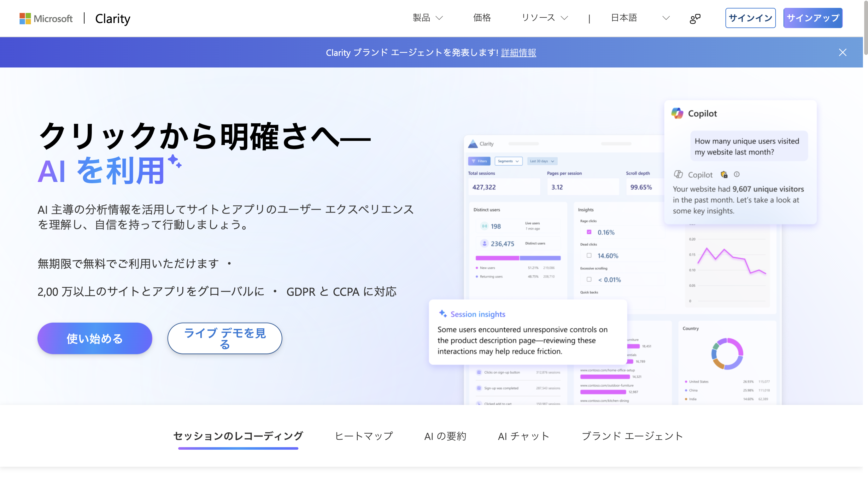Toggle the Rage clicks checkbox
The width and height of the screenshot is (868, 497).
coord(589,232)
